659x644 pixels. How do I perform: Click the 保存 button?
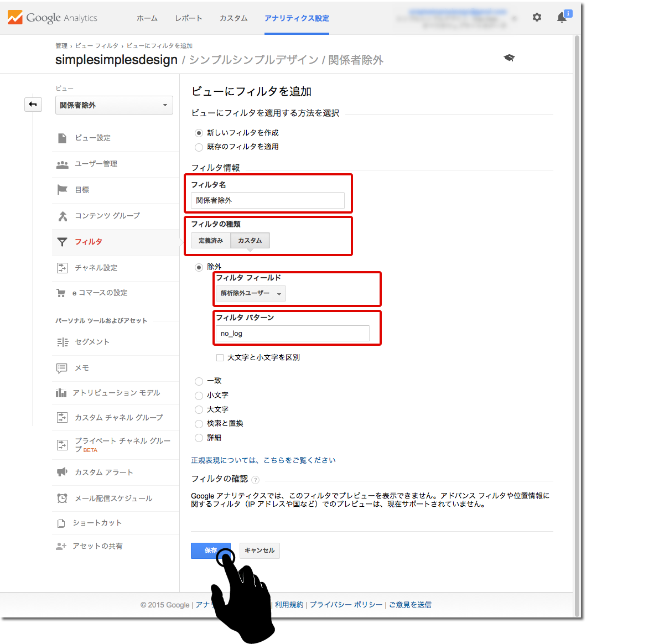[210, 550]
